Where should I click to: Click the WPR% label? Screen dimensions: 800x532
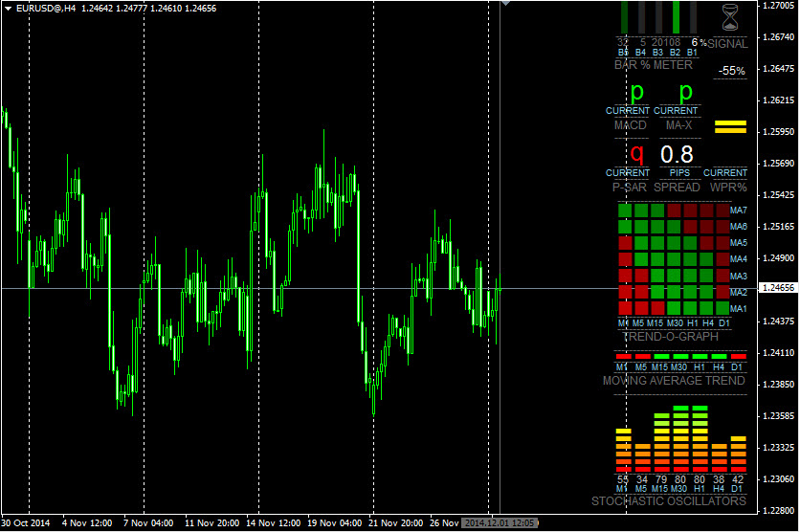pyautogui.click(x=728, y=188)
